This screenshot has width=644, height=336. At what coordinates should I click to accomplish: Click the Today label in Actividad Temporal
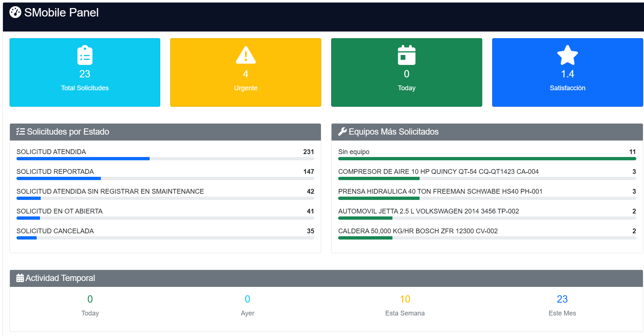90,313
